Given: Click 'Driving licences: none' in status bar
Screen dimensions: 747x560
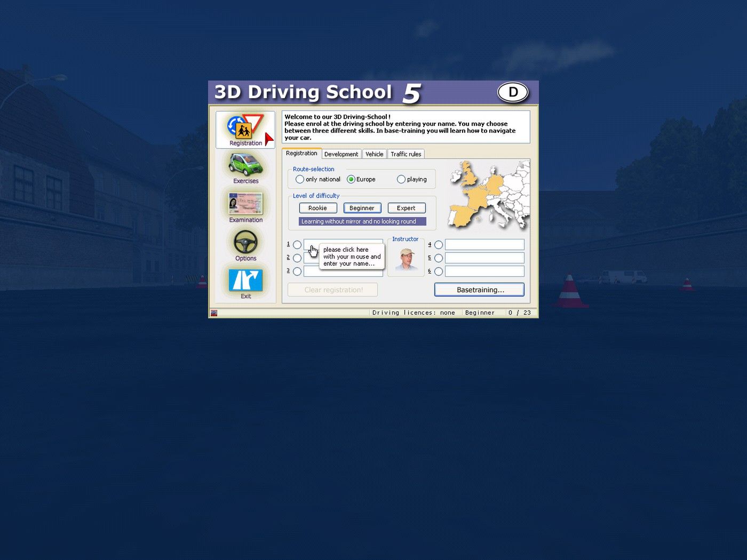Looking at the screenshot, I should click(414, 313).
